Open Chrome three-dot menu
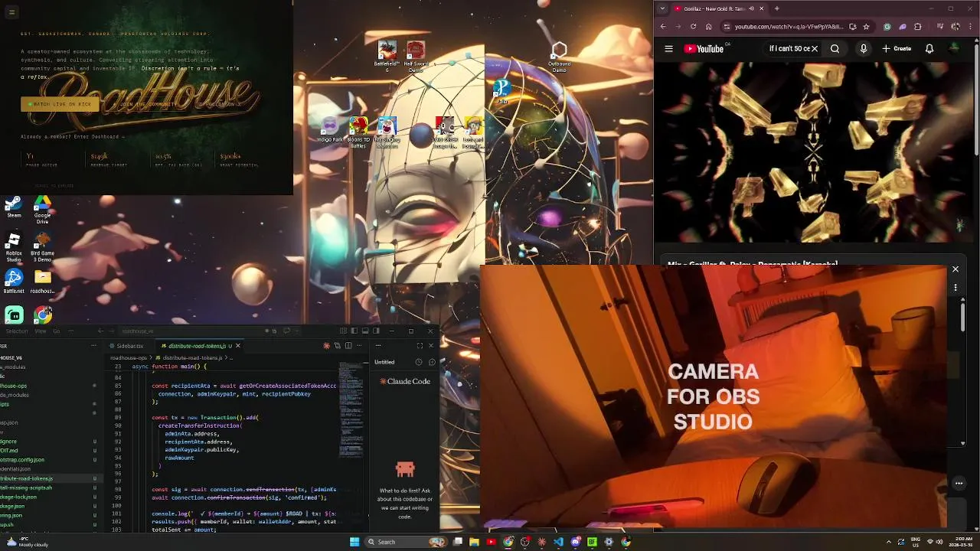The width and height of the screenshot is (980, 551). (970, 27)
